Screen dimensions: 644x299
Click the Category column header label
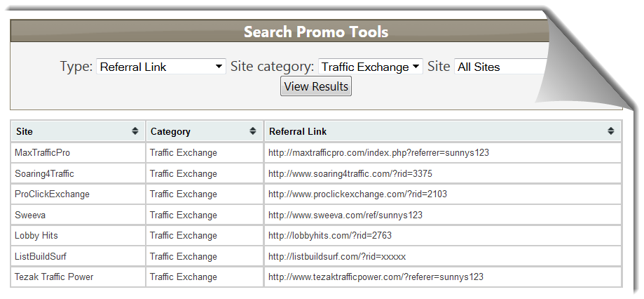[170, 132]
